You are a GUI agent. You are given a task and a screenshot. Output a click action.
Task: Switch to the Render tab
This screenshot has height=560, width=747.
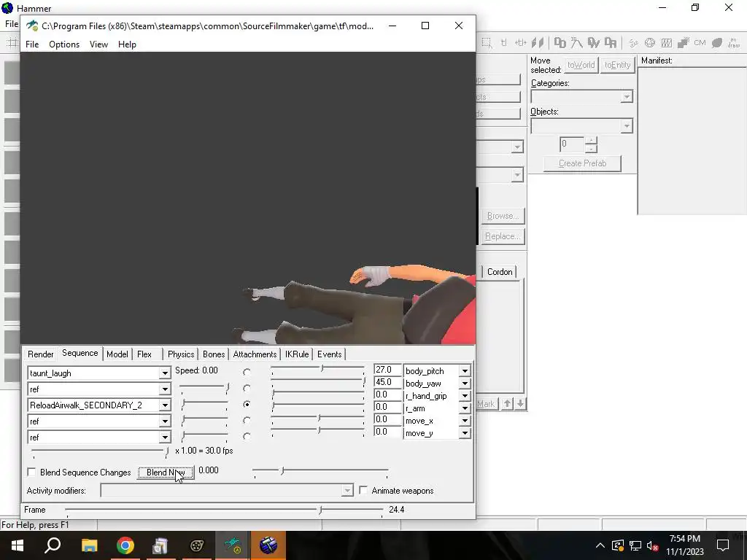pyautogui.click(x=41, y=354)
